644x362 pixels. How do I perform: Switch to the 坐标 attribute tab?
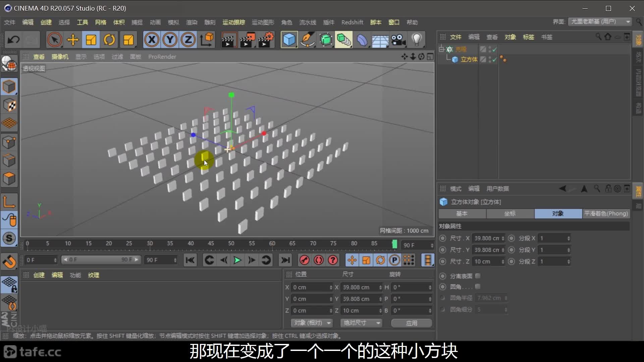click(x=510, y=214)
